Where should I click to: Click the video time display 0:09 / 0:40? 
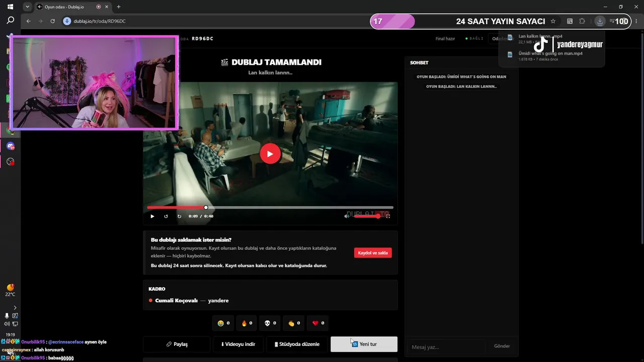coord(201,216)
